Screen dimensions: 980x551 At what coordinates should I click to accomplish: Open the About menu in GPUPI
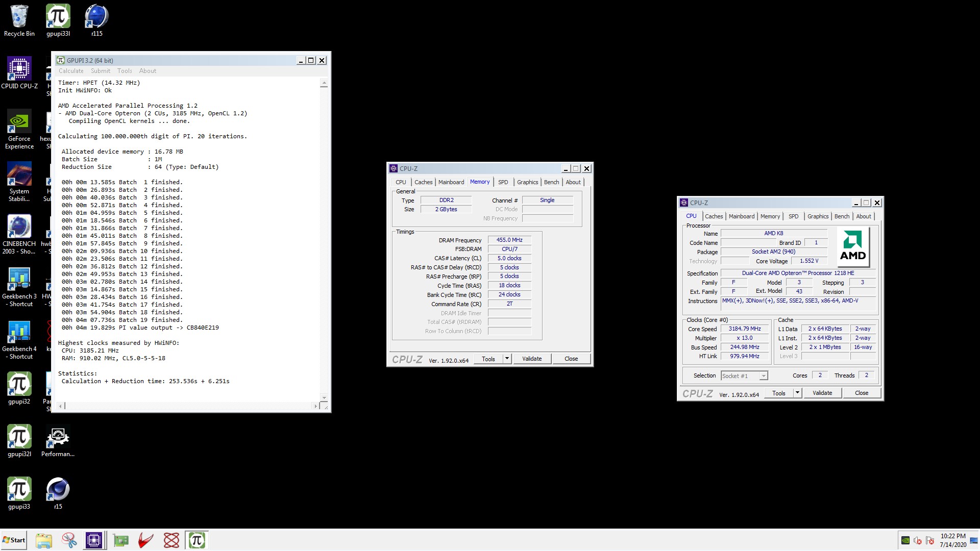point(148,71)
